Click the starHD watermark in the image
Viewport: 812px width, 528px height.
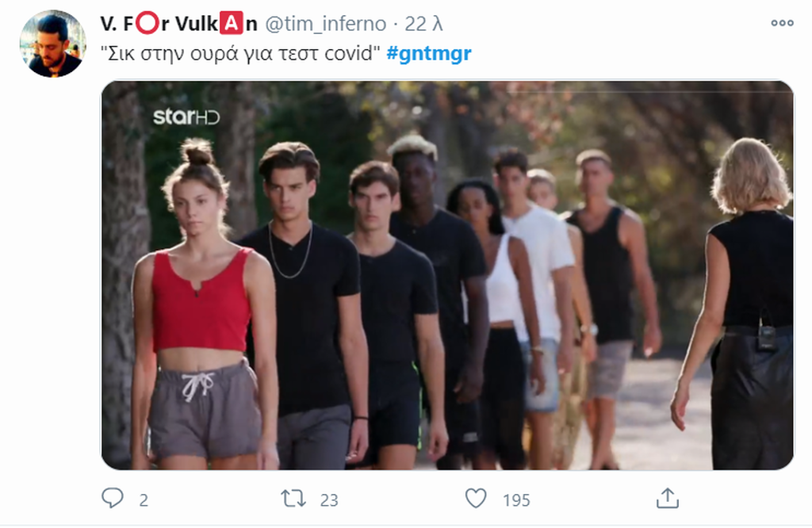point(186,117)
